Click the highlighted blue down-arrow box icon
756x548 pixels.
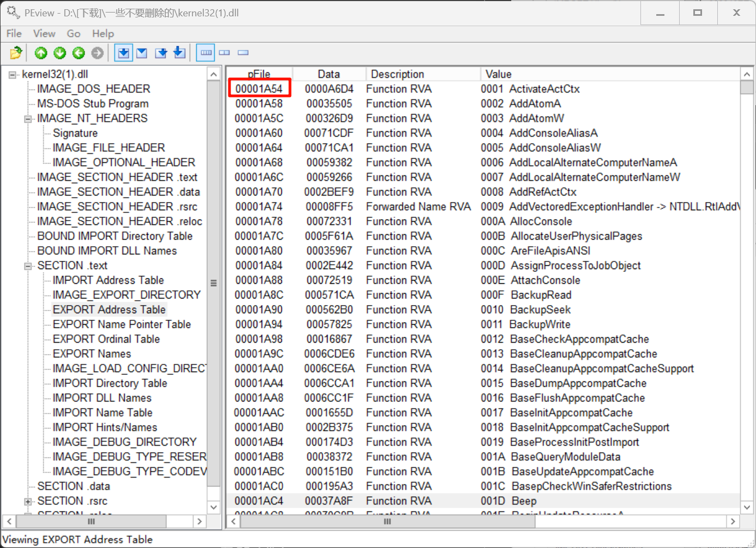tap(124, 53)
